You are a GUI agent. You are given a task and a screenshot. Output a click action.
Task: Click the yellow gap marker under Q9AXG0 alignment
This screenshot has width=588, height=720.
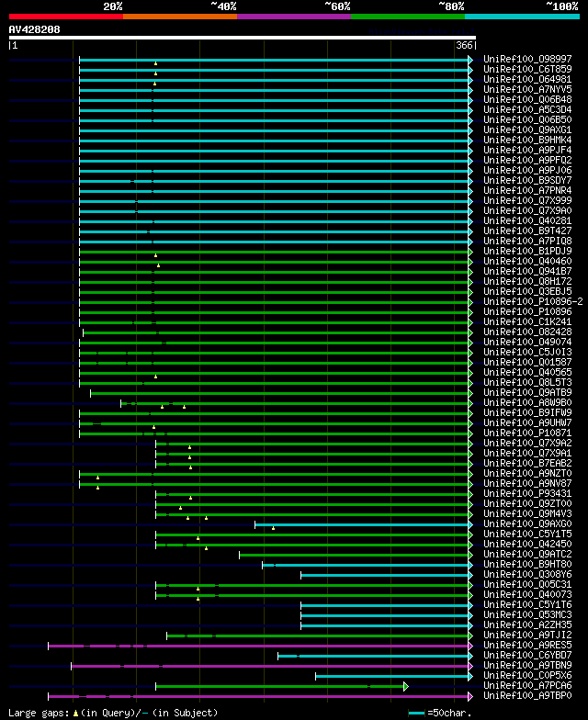click(x=274, y=529)
